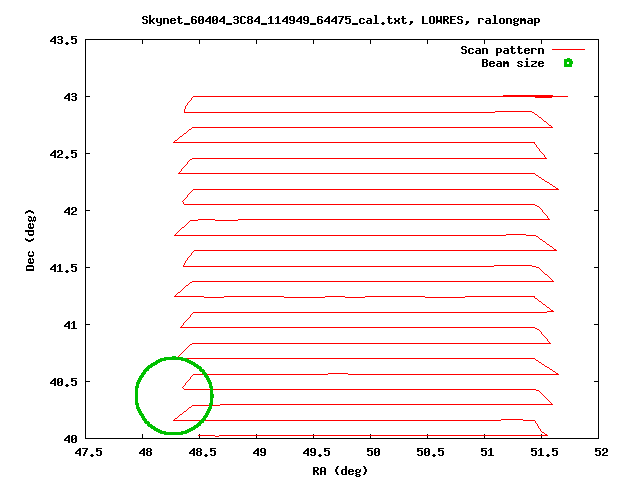
Task: Select the 'Scan pattern' legend label
Action: point(502,50)
